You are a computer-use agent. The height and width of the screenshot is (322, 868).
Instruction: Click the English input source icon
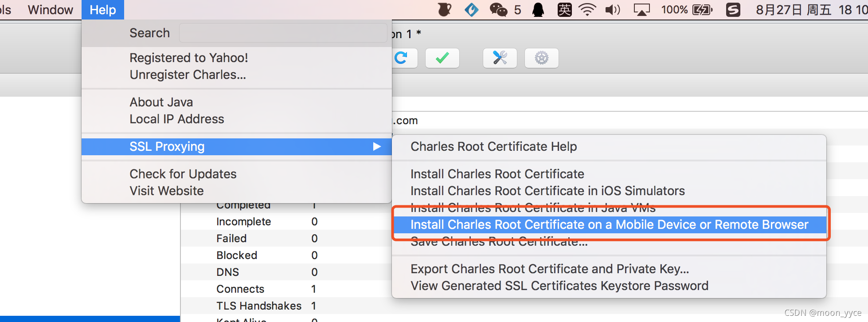pos(564,10)
